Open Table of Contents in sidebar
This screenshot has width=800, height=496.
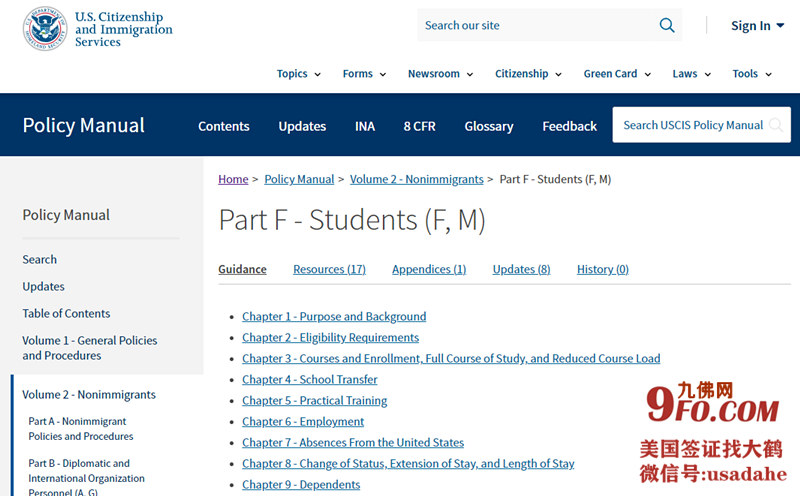[66, 313]
